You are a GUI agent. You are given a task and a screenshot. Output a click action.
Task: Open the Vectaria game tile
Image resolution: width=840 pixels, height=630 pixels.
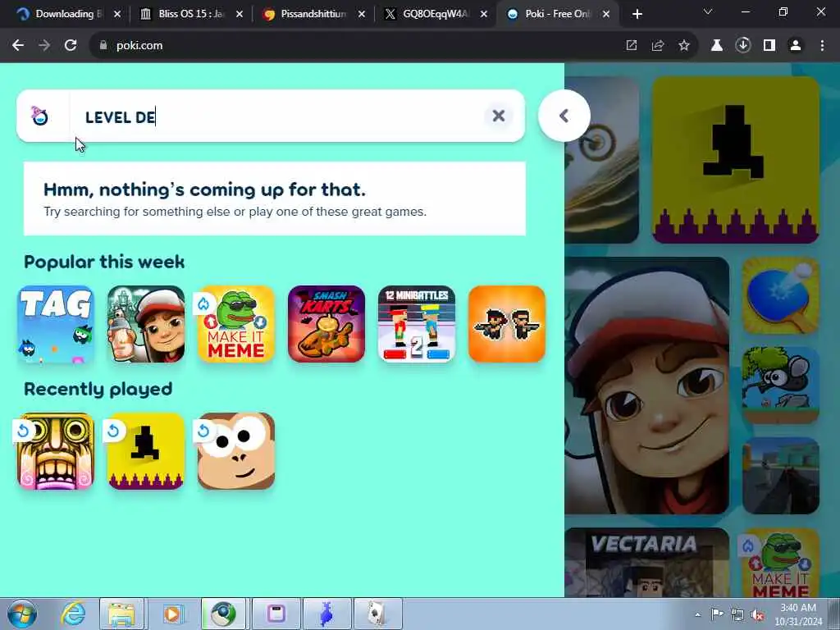646,563
